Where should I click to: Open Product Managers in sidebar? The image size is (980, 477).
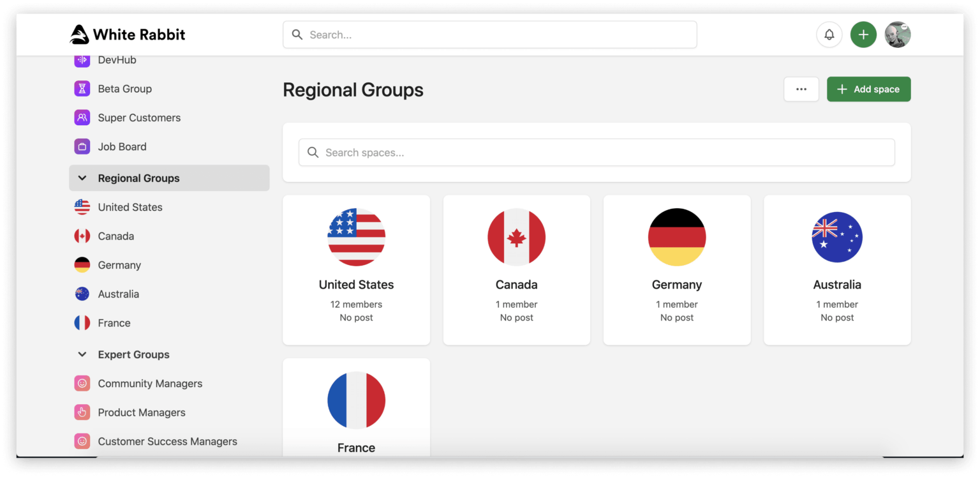[x=142, y=413]
